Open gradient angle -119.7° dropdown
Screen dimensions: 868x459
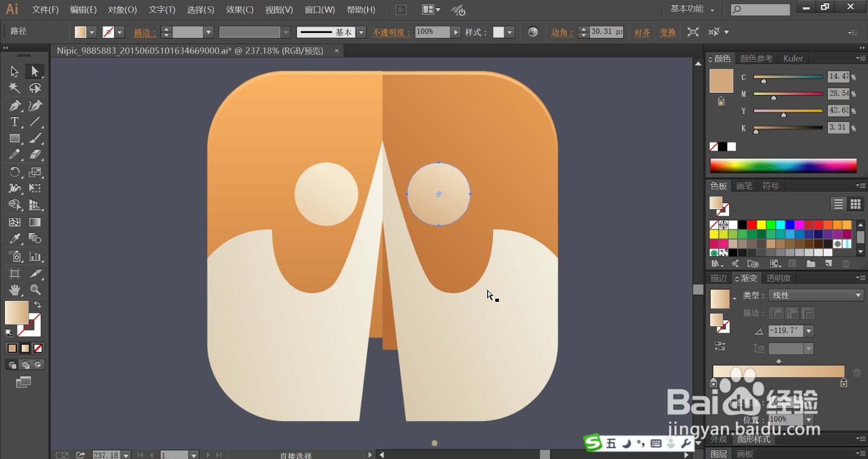point(809,331)
